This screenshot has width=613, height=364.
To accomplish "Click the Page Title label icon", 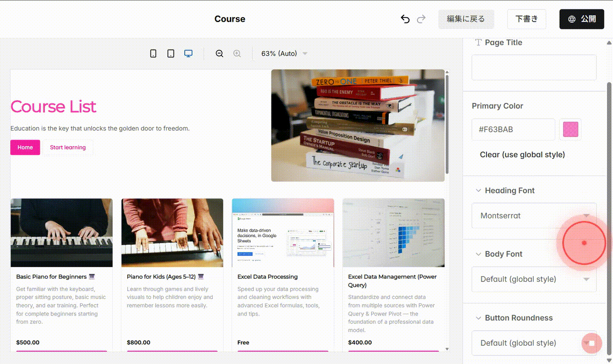I will [478, 42].
